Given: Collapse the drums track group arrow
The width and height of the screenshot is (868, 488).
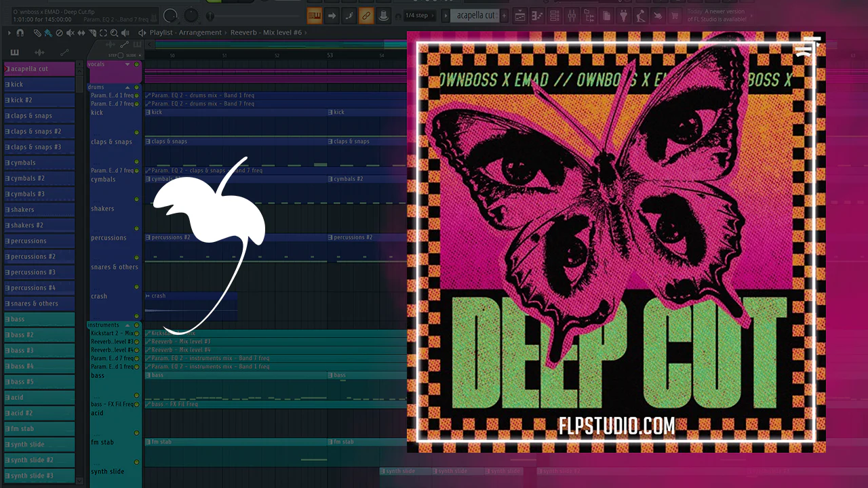Looking at the screenshot, I should [127, 87].
